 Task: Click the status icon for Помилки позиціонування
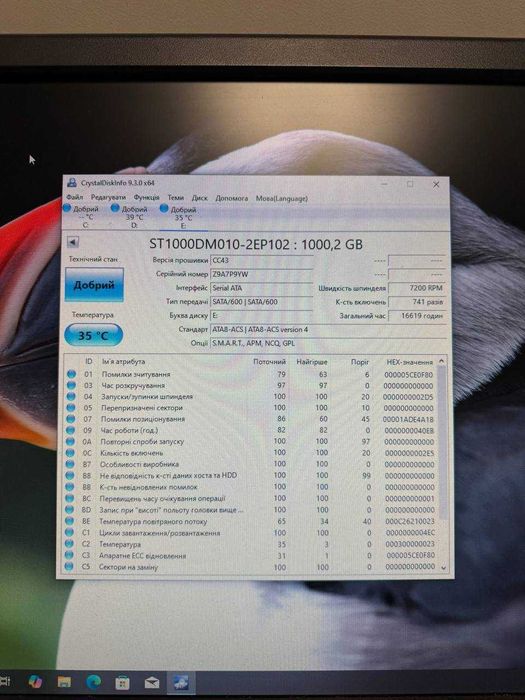pos(70,419)
